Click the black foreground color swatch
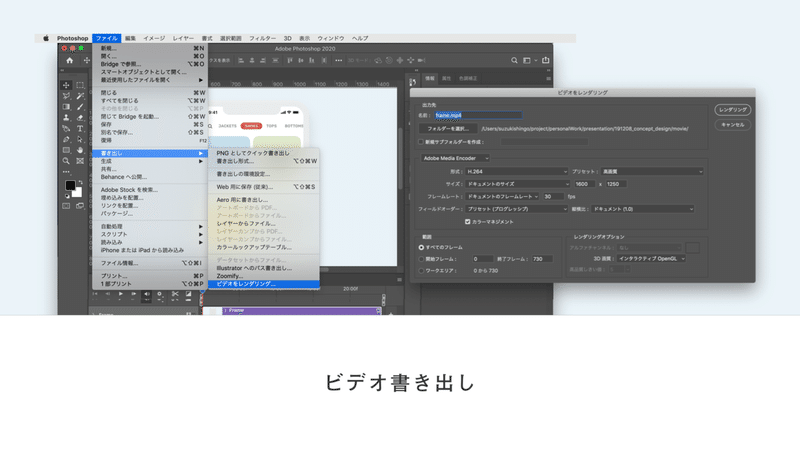This screenshot has height=450, width=800. pos(70,185)
